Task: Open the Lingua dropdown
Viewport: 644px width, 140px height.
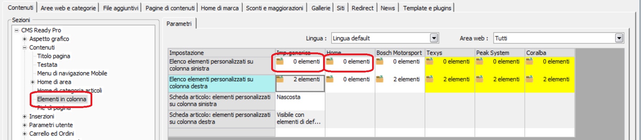Action: pyautogui.click(x=434, y=38)
